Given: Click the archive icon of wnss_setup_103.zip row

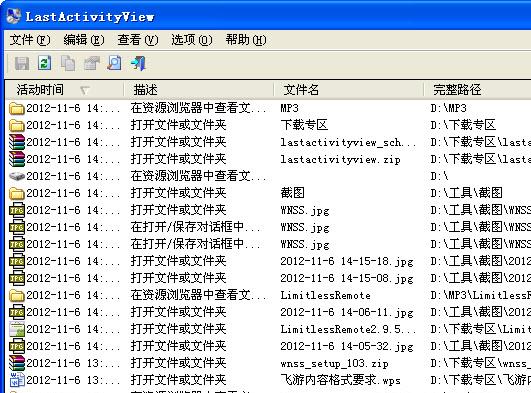Looking at the screenshot, I should click(17, 363).
